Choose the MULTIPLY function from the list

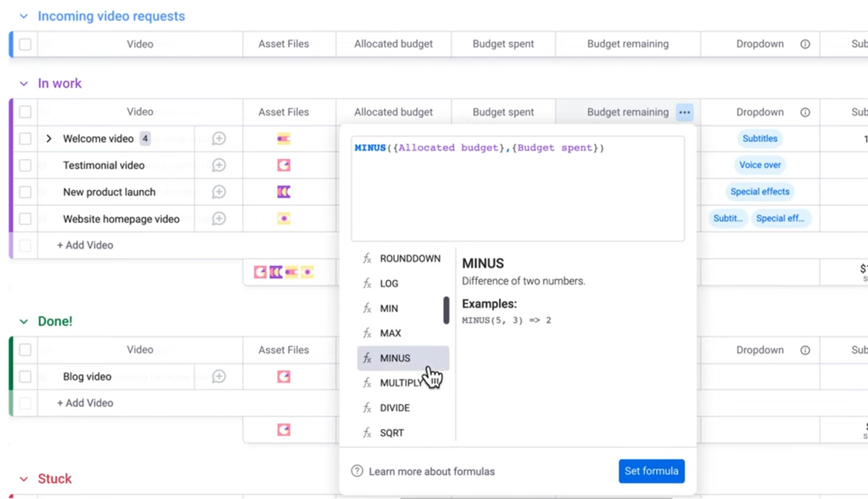click(400, 383)
